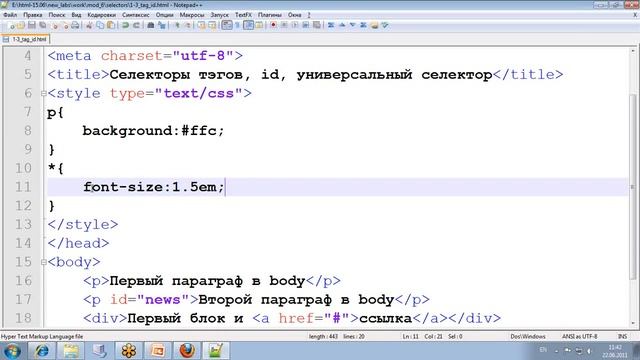Click line number 13 in the margin
Image resolution: width=640 pixels, height=360 pixels.
[23, 224]
